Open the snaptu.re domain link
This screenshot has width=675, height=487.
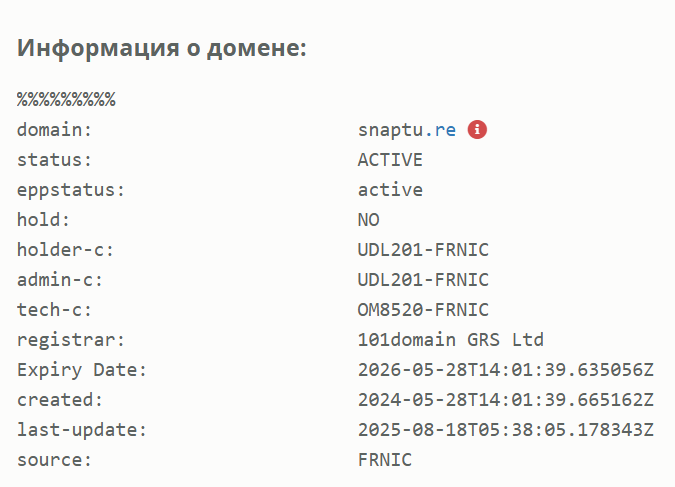click(x=407, y=130)
